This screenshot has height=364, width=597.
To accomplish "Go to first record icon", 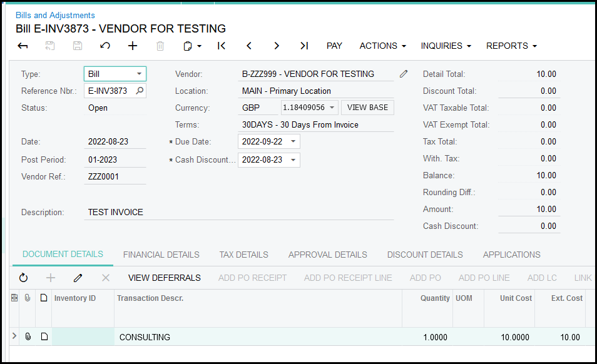I will coord(222,46).
